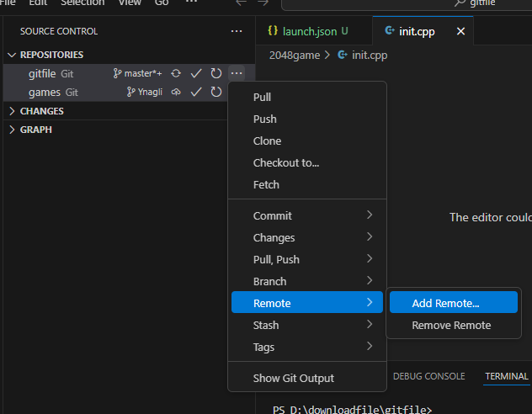Click the init.cpp tab C++ icon

coord(390,31)
